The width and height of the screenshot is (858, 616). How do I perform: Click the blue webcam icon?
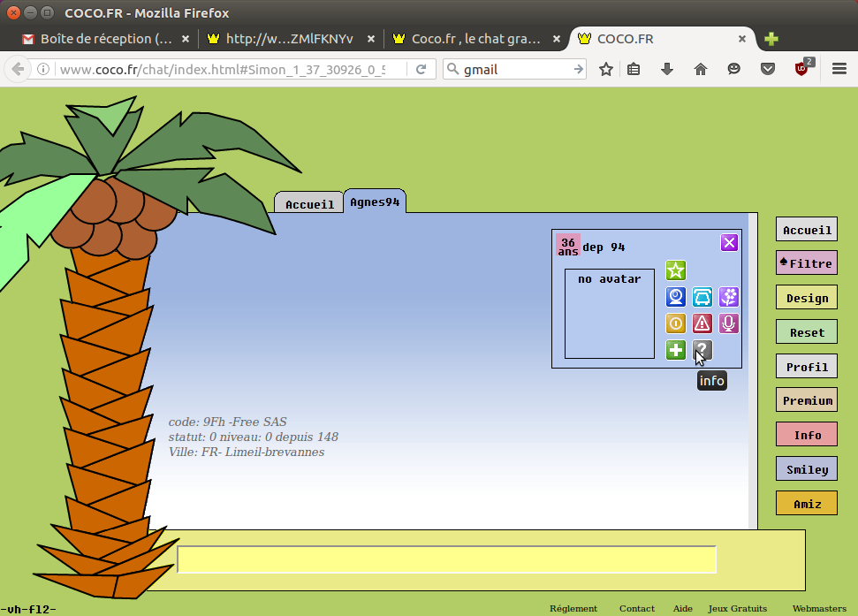(x=676, y=297)
